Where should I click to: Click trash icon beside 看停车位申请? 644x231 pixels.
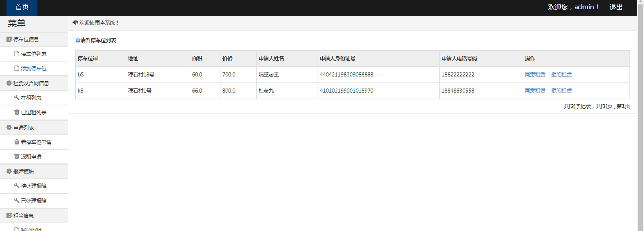point(17,142)
